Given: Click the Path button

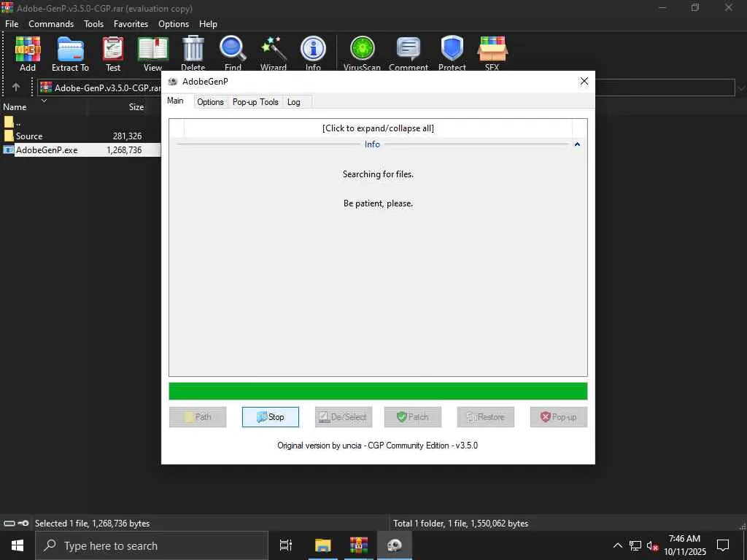Looking at the screenshot, I should [198, 417].
